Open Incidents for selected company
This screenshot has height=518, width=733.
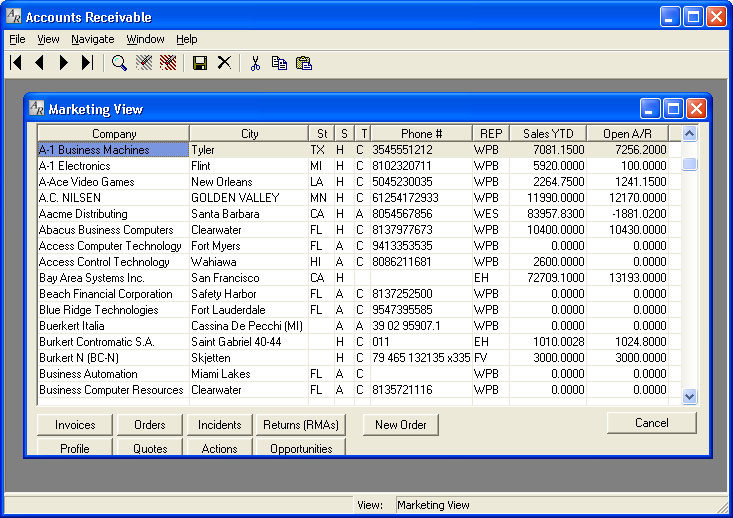pos(219,424)
